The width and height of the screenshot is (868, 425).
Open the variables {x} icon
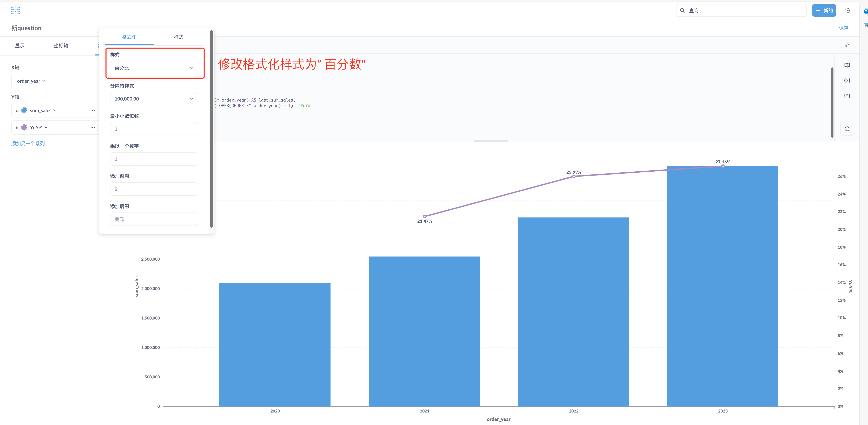tap(847, 80)
